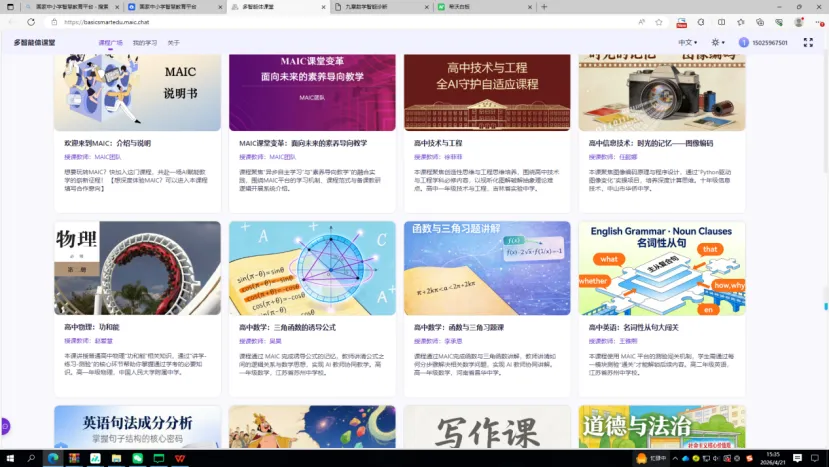
Task: Select the 关于 navigation tab
Action: 174,43
